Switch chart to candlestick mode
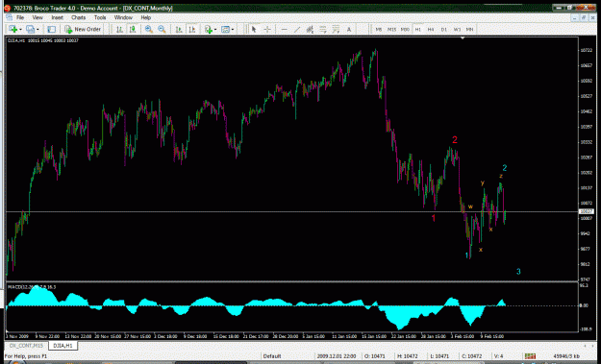This screenshot has width=601, height=364. pos(133,29)
